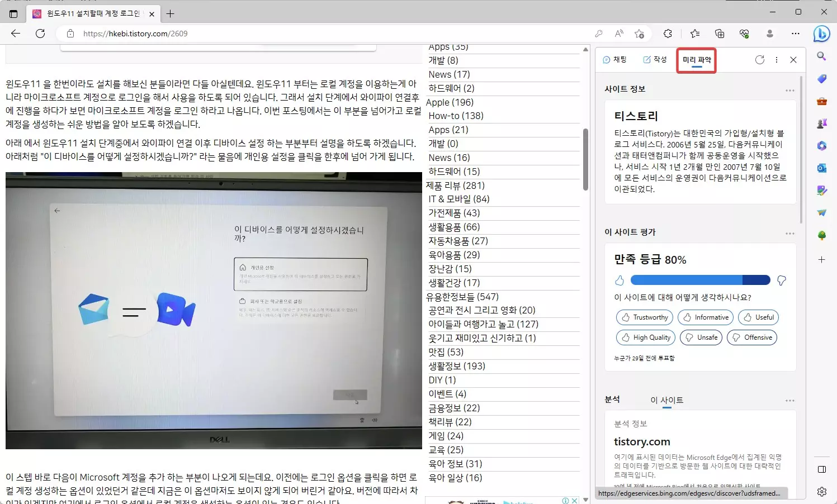Screen dimensions: 837x504
Task: Open the Windows 11 setup screenshot
Action: (214, 311)
